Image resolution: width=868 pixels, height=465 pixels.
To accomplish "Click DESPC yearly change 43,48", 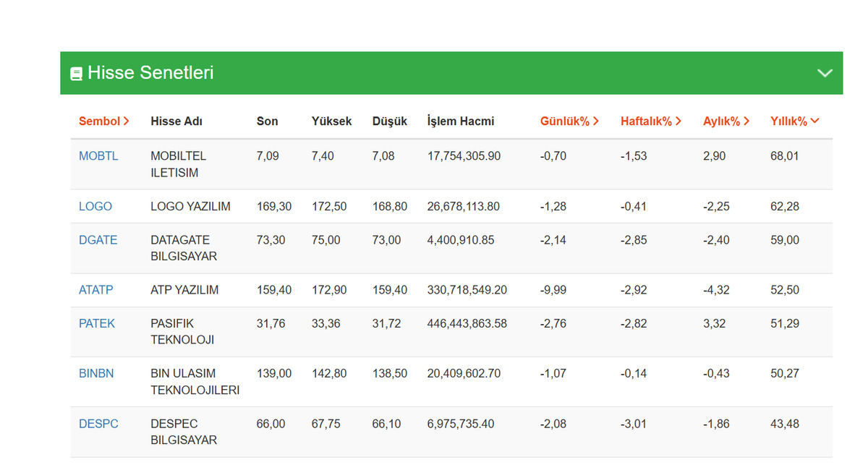I will pos(785,424).
